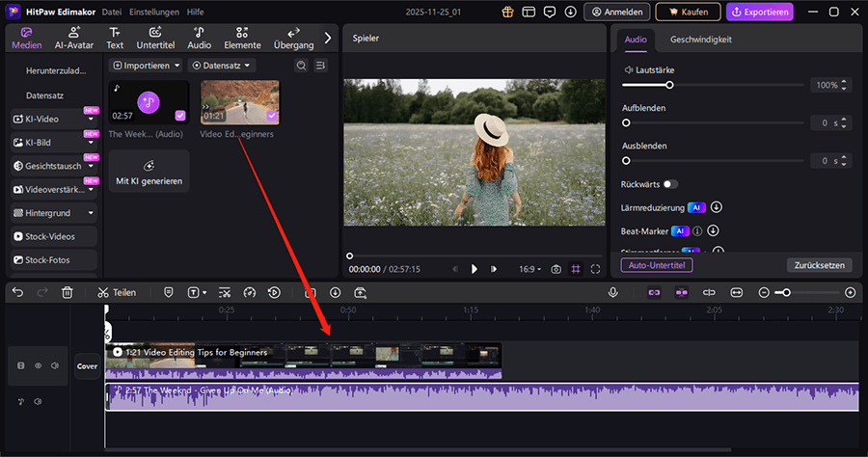Viewport: 868px width, 457px height.
Task: Take a snapshot with the camera icon
Action: [x=555, y=269]
